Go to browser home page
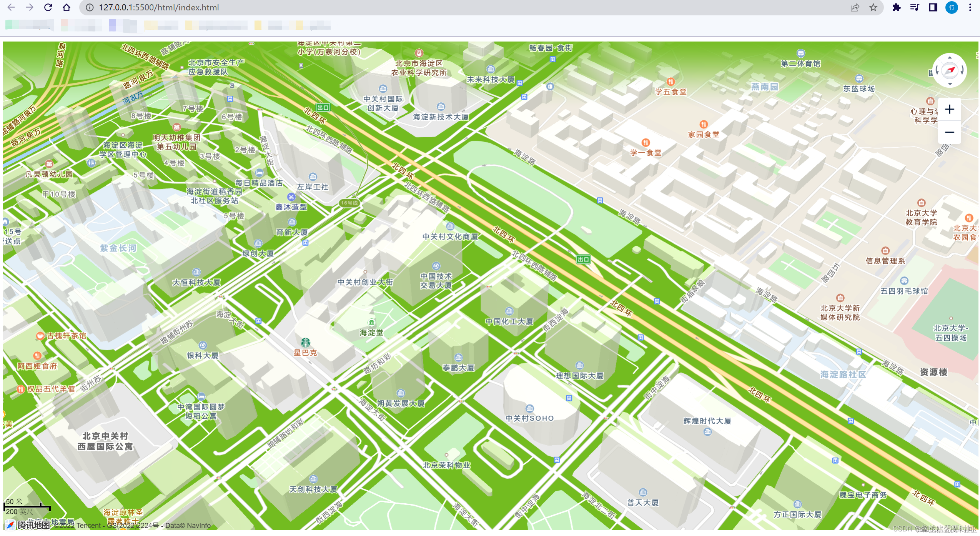This screenshot has width=980, height=536. coord(67,7)
